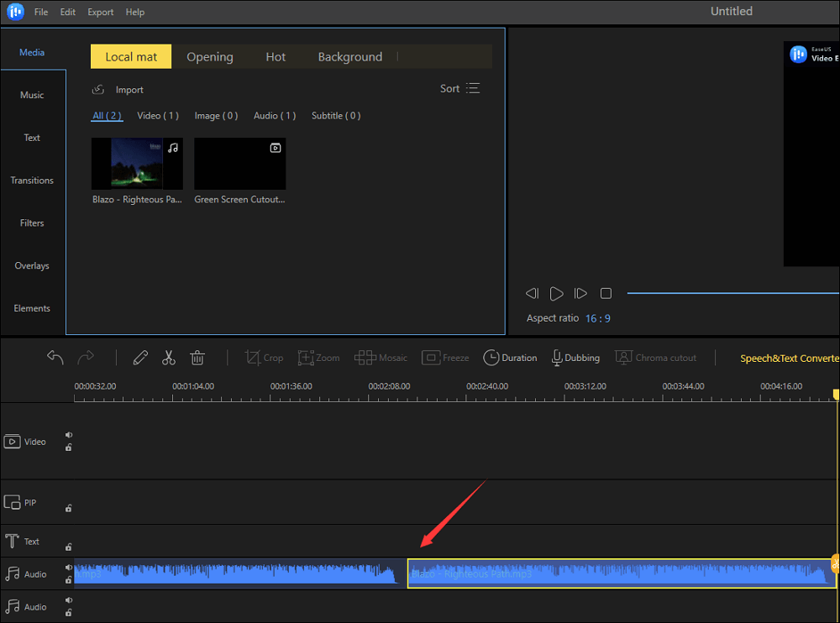This screenshot has height=623, width=840.
Task: Open the Transitions sidebar panel
Action: point(32,181)
